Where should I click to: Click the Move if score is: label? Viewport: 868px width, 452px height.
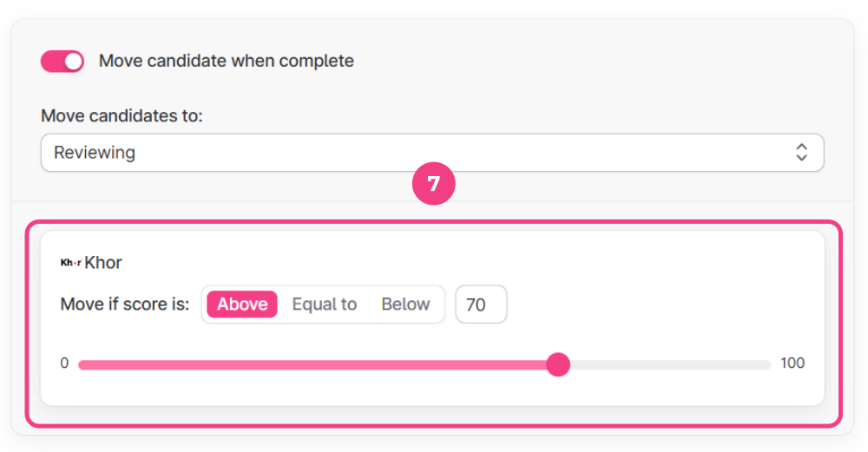point(124,305)
